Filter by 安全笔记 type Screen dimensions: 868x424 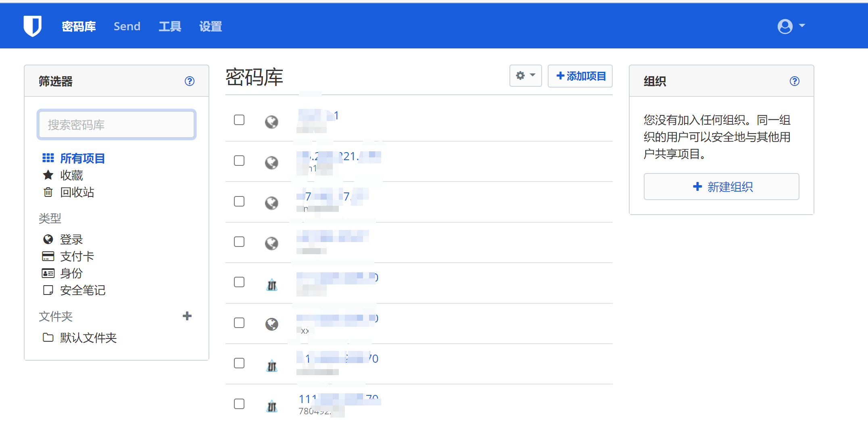point(83,290)
